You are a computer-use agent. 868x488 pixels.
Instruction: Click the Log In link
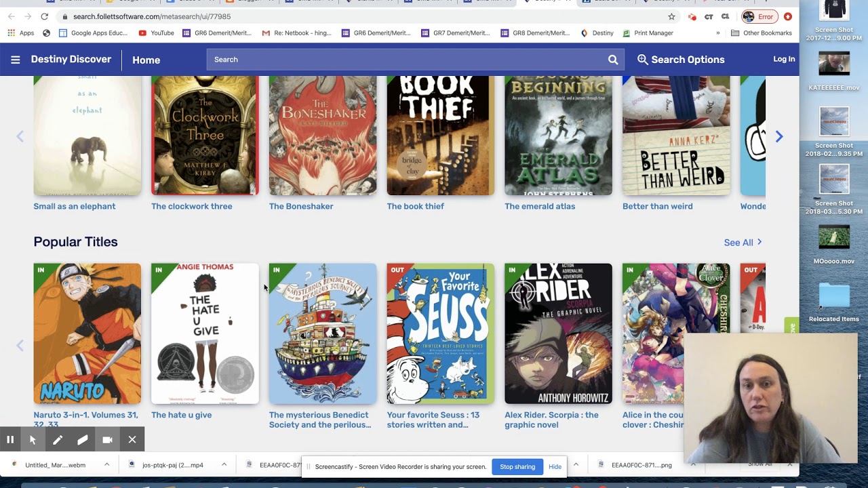click(784, 59)
